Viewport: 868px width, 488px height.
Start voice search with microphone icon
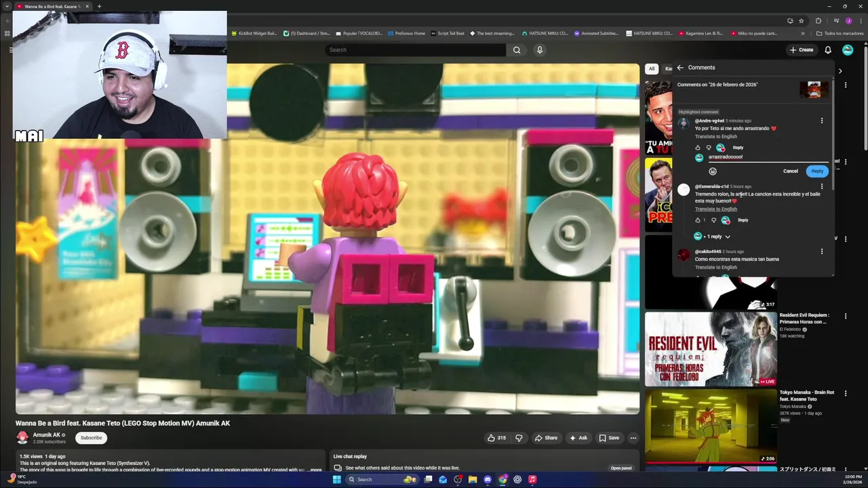point(540,49)
